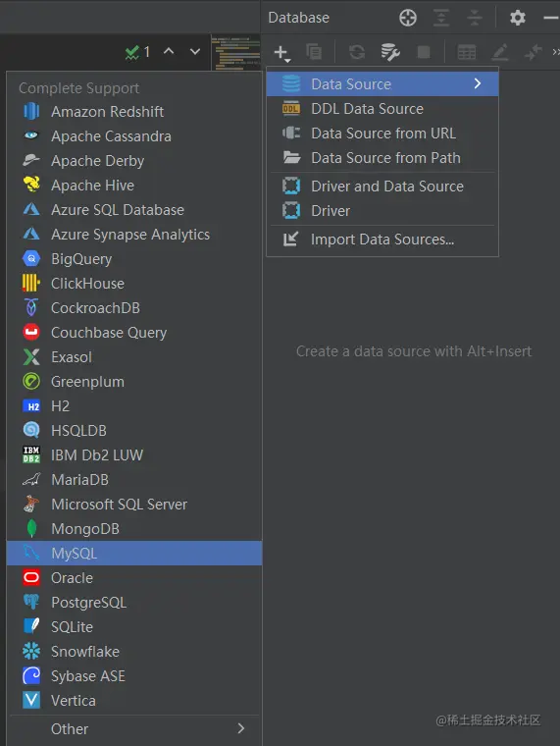560x746 pixels.
Task: Choose Azure SQL Database
Action: coord(134,210)
